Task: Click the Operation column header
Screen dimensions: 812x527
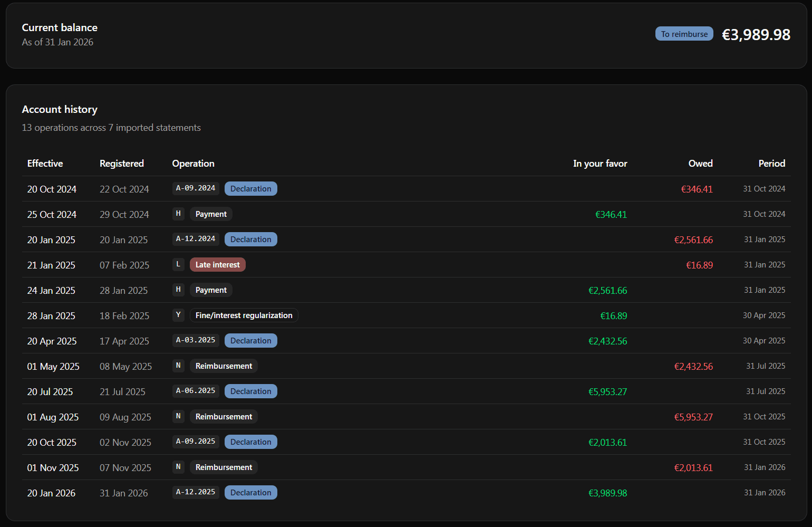Action: click(x=193, y=164)
